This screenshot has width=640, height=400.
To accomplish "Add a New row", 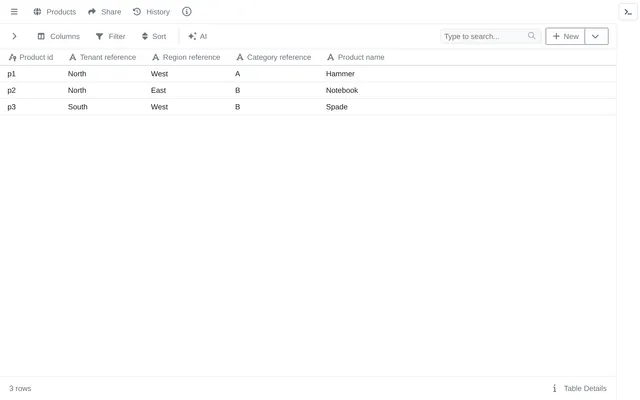I will pyautogui.click(x=565, y=36).
